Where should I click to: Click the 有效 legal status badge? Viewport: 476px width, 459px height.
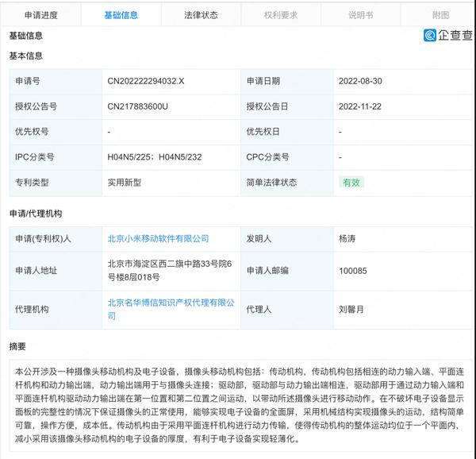[351, 183]
